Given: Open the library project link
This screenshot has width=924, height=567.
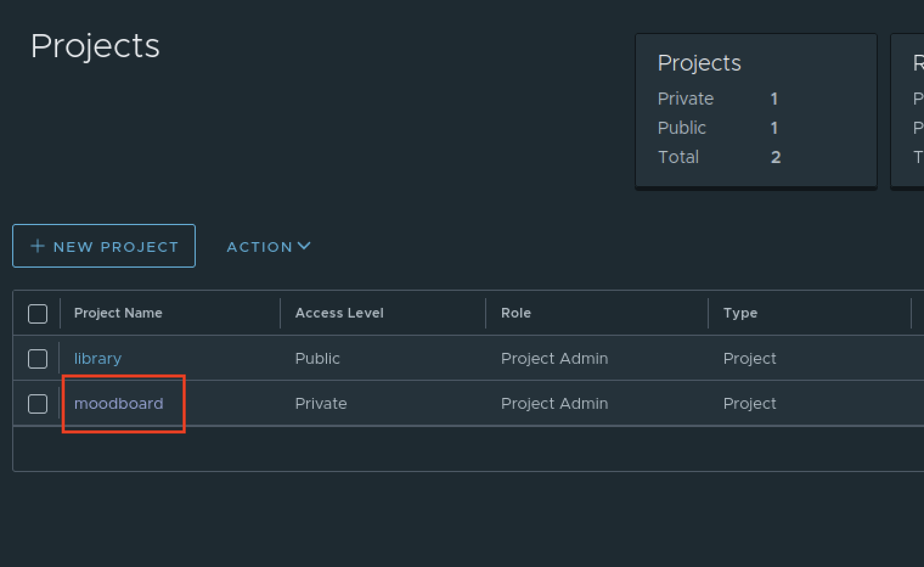Looking at the screenshot, I should coord(97,359).
